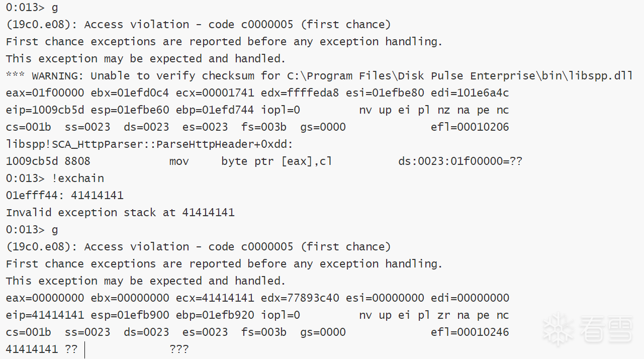Click the esp=01efb900 register value
Image resolution: width=644 pixels, height=359 pixels.
coord(130,315)
